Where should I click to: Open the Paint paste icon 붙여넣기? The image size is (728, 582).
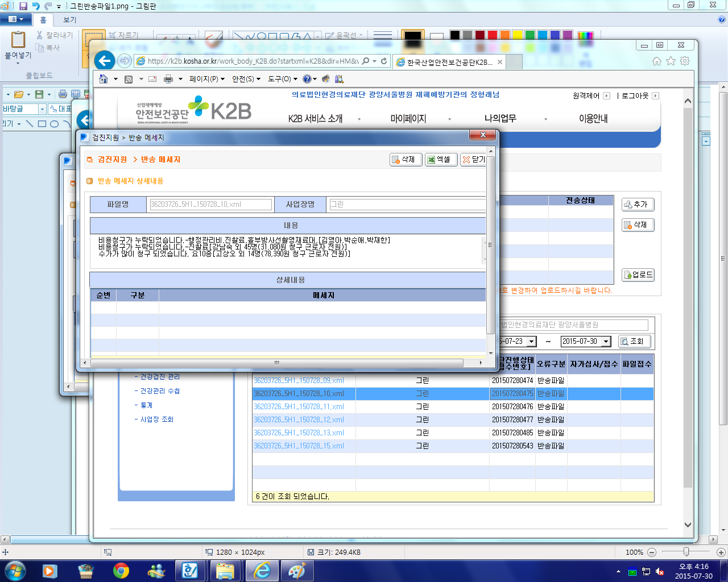pyautogui.click(x=18, y=45)
